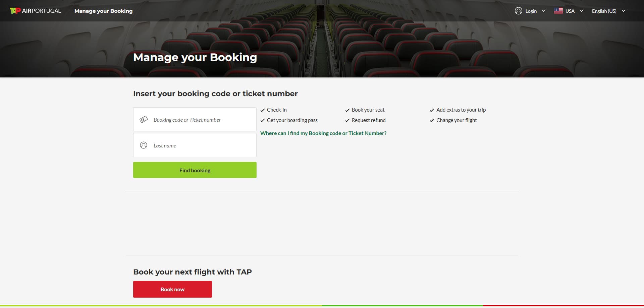This screenshot has width=644, height=308.
Task: Focus the Booking code or Ticket number field
Action: tap(195, 119)
